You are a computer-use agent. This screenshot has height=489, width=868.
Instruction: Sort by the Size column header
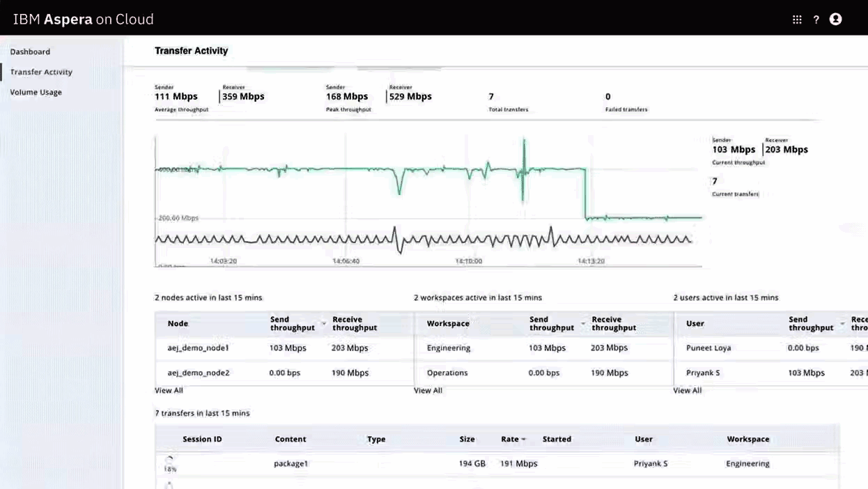pos(467,440)
